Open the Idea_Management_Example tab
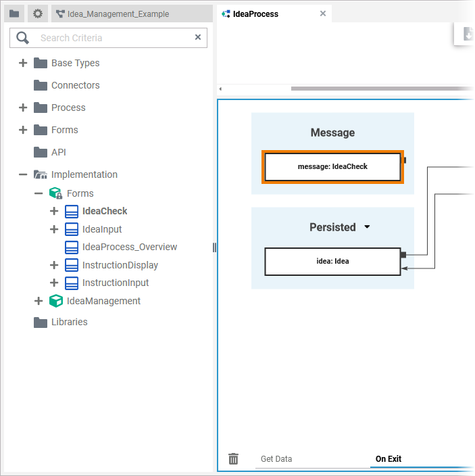475x476 pixels. (112, 14)
